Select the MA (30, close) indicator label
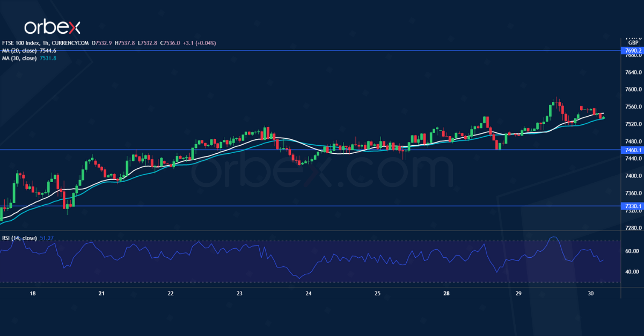 (x=19, y=58)
